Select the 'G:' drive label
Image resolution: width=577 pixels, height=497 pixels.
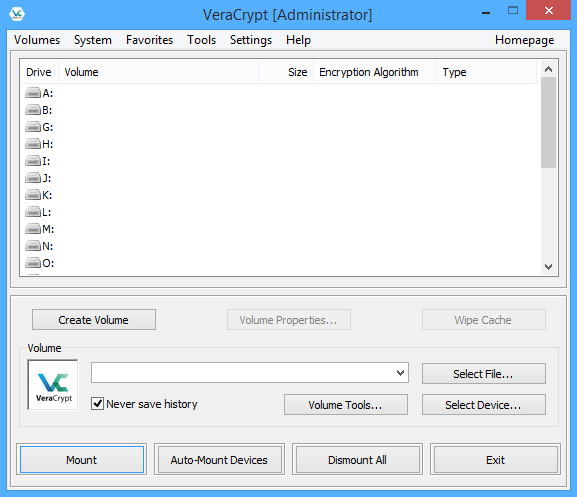click(47, 127)
